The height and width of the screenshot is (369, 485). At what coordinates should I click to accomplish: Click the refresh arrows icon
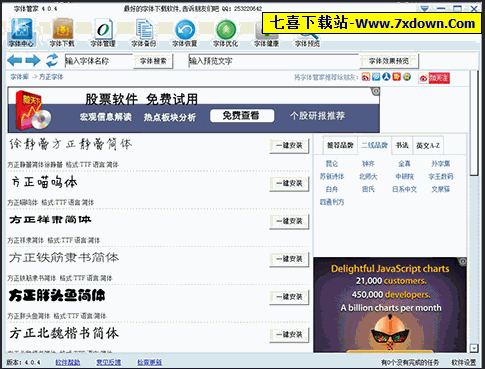tap(52, 60)
